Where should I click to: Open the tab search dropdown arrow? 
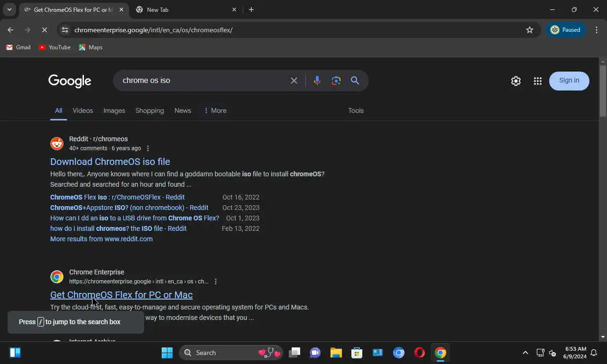coord(9,9)
